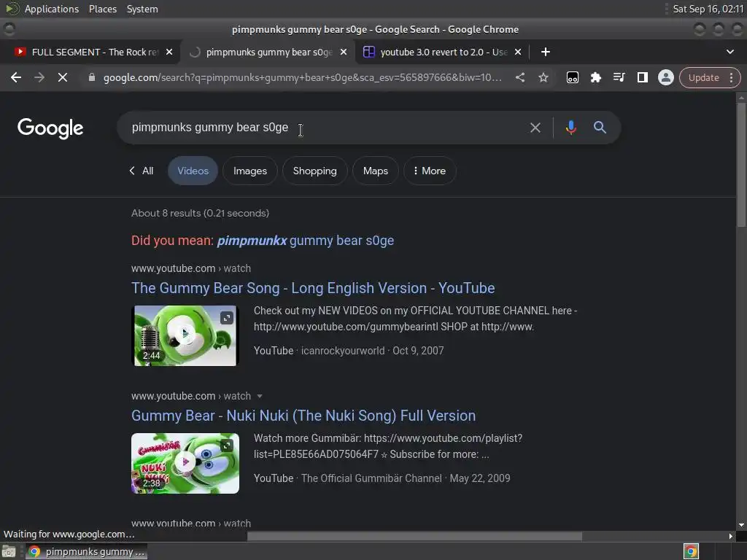Click the About 8 results text

point(200,214)
